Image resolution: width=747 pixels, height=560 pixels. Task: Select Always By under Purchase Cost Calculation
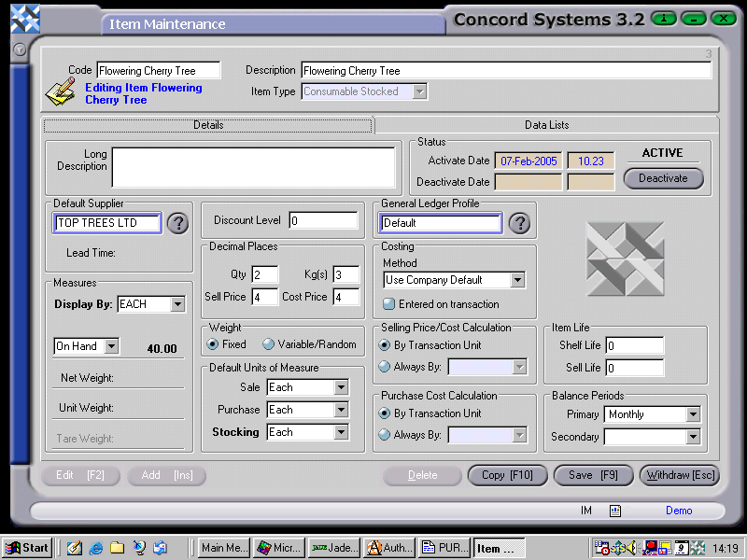point(383,433)
